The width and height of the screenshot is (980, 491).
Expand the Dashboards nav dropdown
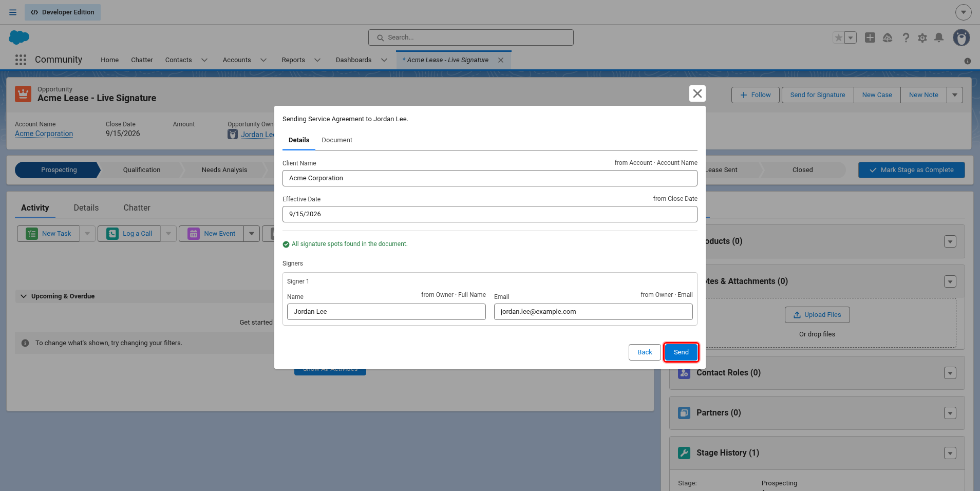pyautogui.click(x=384, y=60)
